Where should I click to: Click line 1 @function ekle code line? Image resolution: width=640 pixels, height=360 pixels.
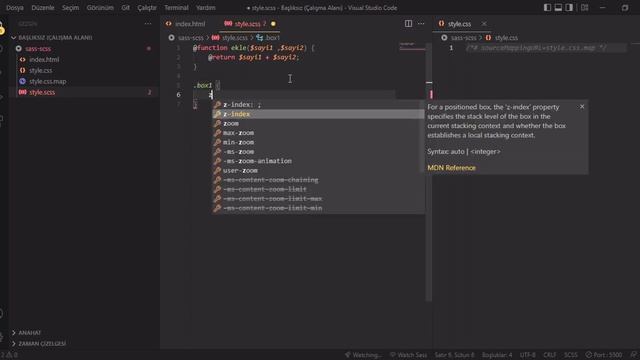[x=253, y=48]
